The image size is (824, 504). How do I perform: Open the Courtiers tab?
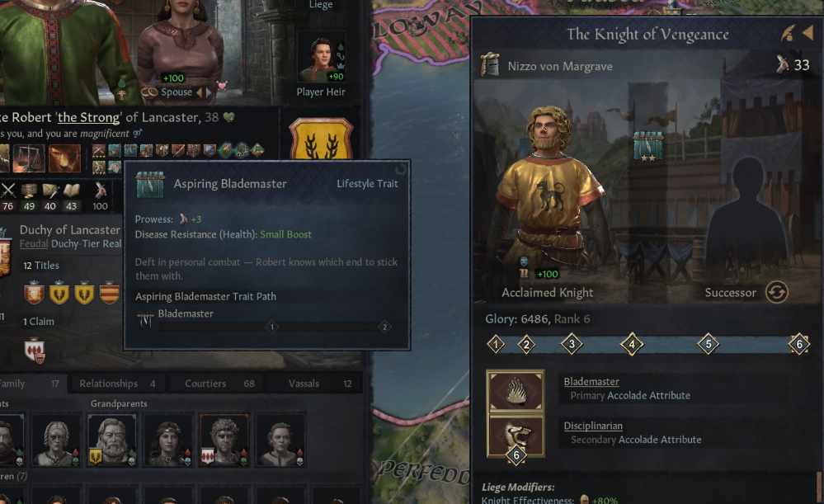click(218, 384)
